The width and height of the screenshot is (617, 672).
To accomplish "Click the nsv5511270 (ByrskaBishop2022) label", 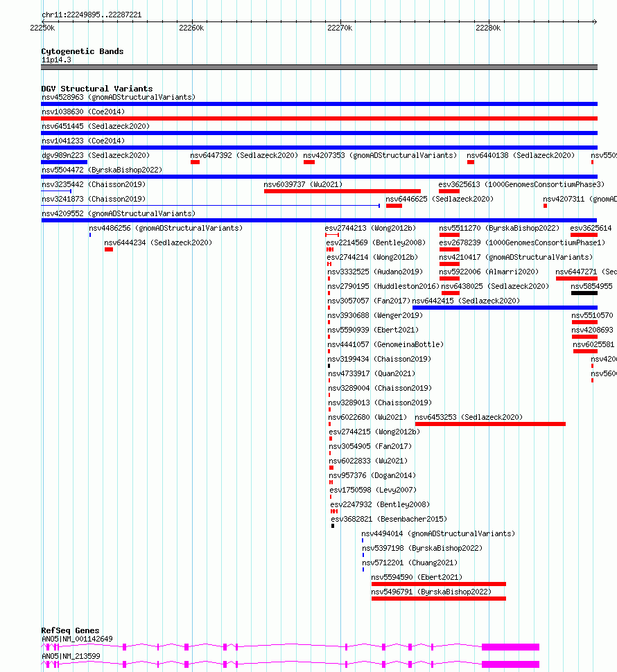I will (500, 229).
